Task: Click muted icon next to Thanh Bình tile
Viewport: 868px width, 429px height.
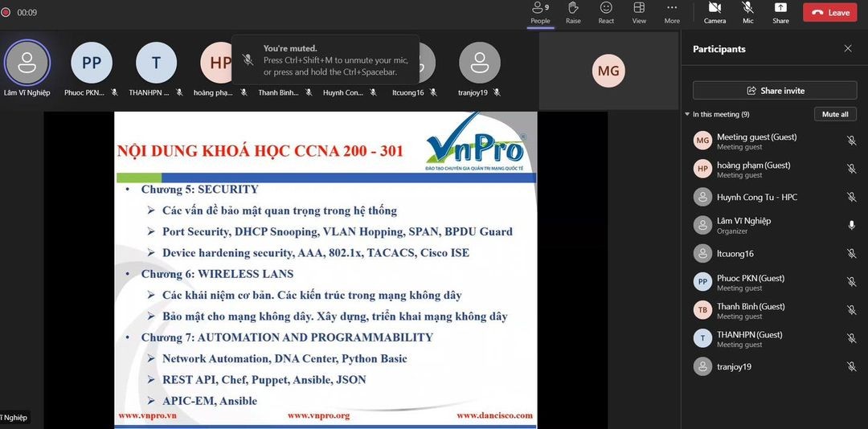Action: click(309, 92)
